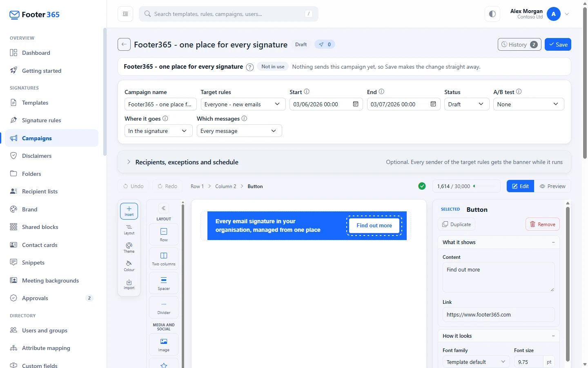
Task: Remove the selected Button
Action: click(543, 224)
